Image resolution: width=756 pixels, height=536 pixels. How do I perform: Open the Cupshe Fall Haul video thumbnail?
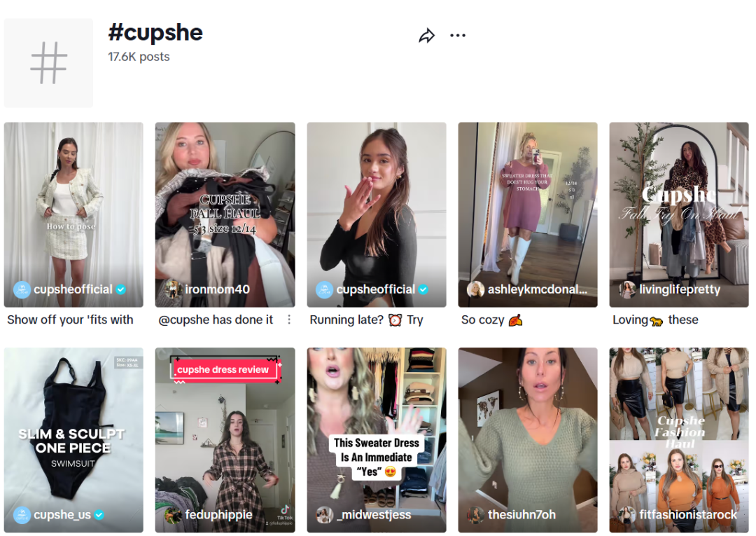tap(225, 214)
